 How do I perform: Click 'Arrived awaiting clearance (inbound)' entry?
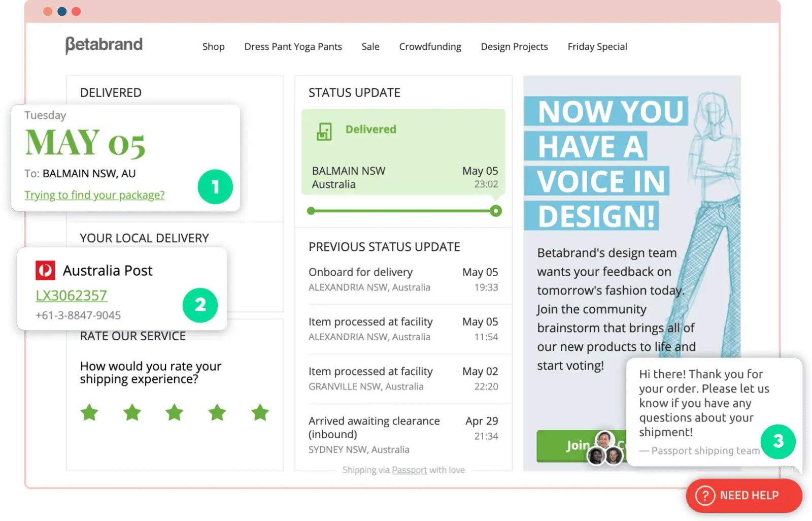coord(403,435)
